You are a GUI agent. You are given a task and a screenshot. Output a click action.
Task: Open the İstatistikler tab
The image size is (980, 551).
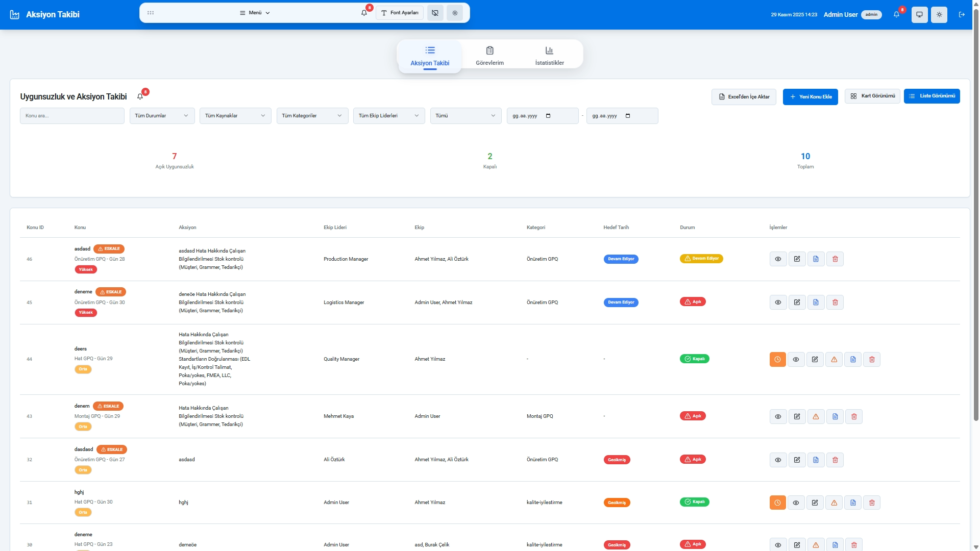coord(549,56)
